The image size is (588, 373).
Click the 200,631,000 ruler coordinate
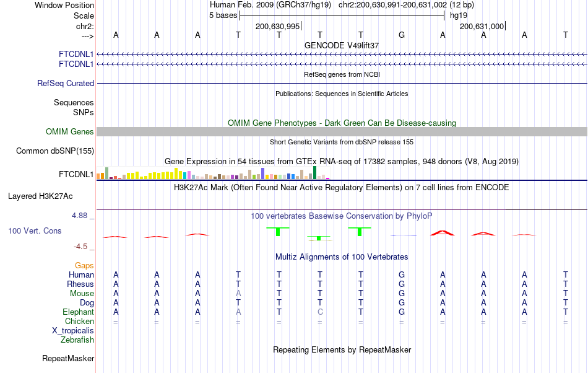tap(482, 26)
